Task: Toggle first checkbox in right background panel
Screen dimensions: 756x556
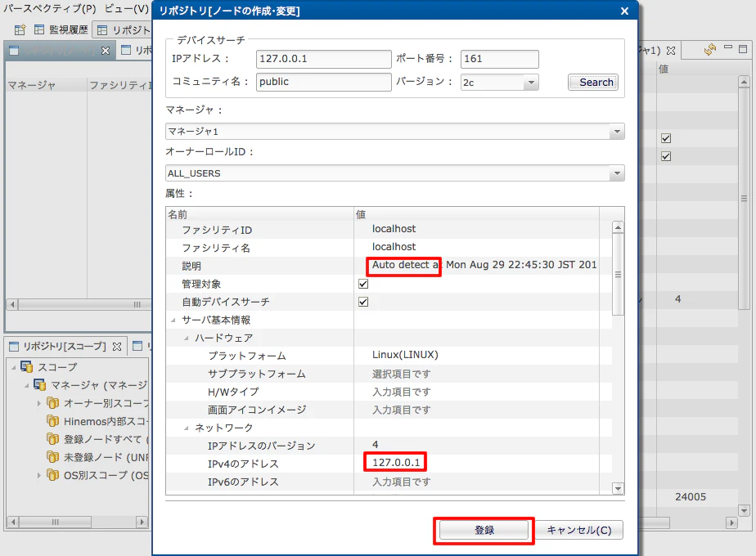Action: [x=666, y=138]
